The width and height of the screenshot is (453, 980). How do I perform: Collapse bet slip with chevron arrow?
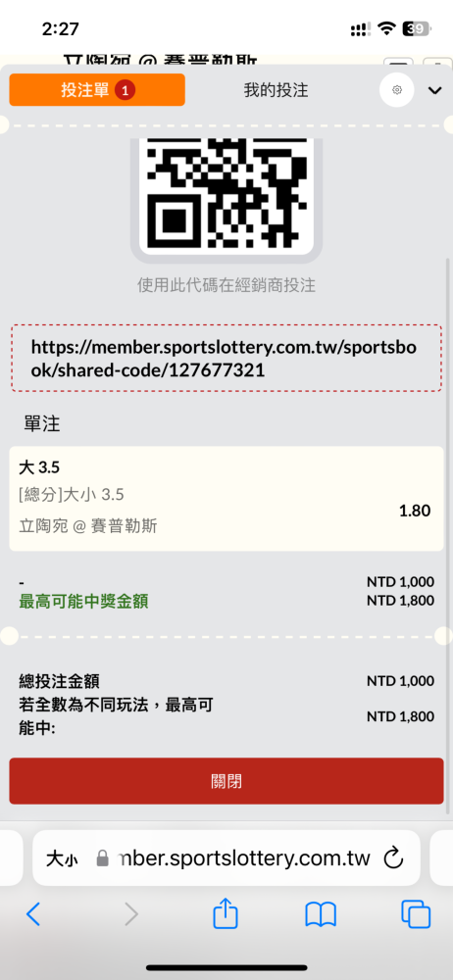pyautogui.click(x=434, y=90)
